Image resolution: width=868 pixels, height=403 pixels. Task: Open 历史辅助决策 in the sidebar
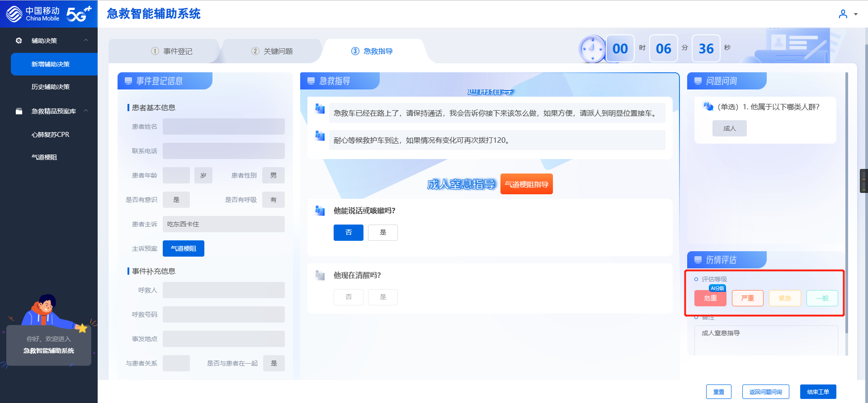[51, 87]
